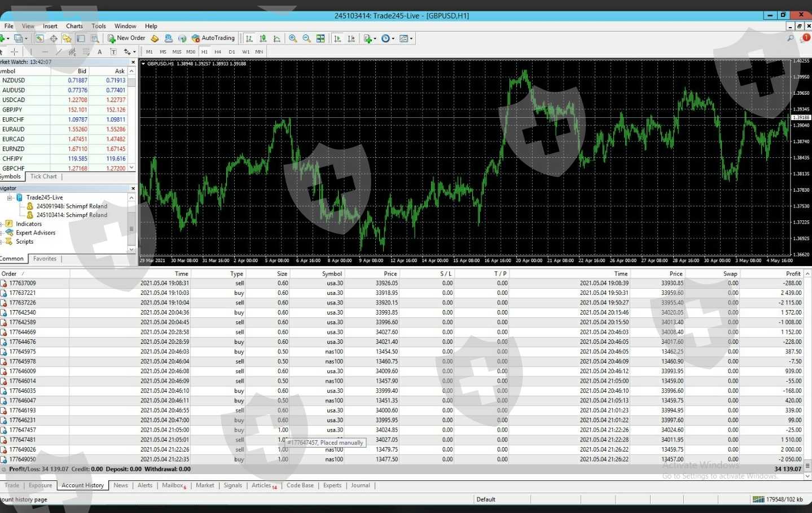Viewport: 812px width, 513px height.
Task: Switch chart to candlesticks view
Action: tap(263, 38)
